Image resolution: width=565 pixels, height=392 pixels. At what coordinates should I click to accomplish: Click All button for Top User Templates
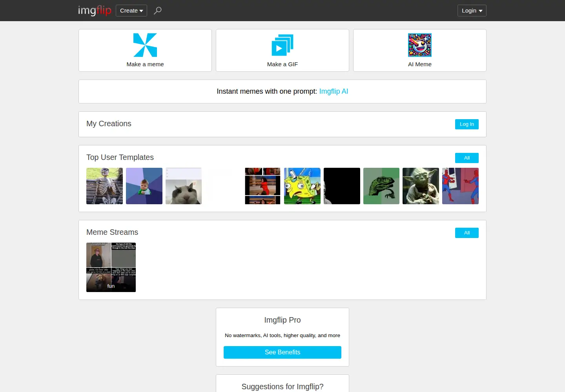[467, 158]
